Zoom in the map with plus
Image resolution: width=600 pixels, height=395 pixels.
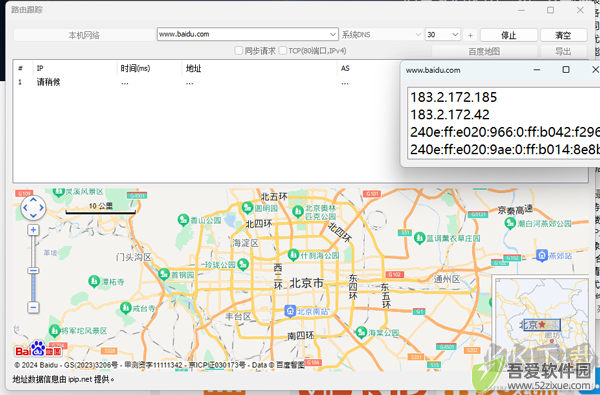pyautogui.click(x=33, y=230)
